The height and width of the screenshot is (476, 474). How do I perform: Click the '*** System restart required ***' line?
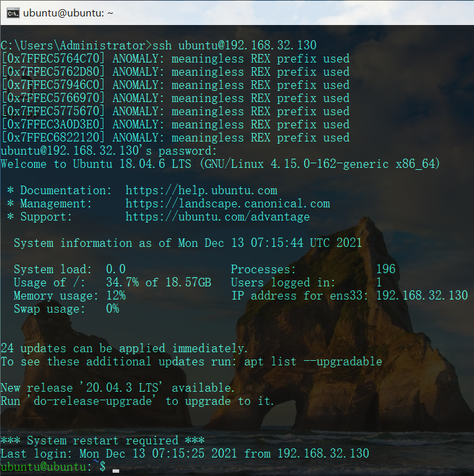(102, 440)
